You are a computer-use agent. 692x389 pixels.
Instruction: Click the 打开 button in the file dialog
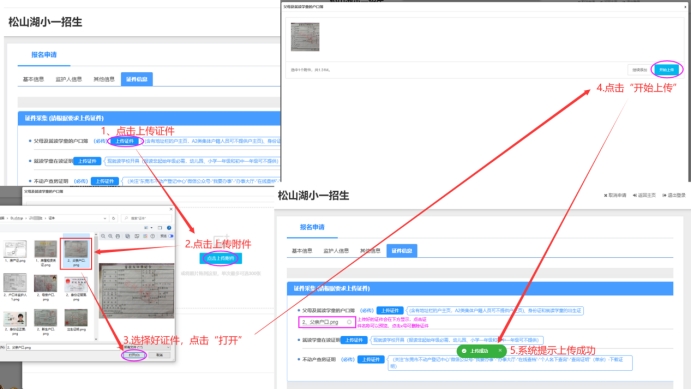(134, 355)
